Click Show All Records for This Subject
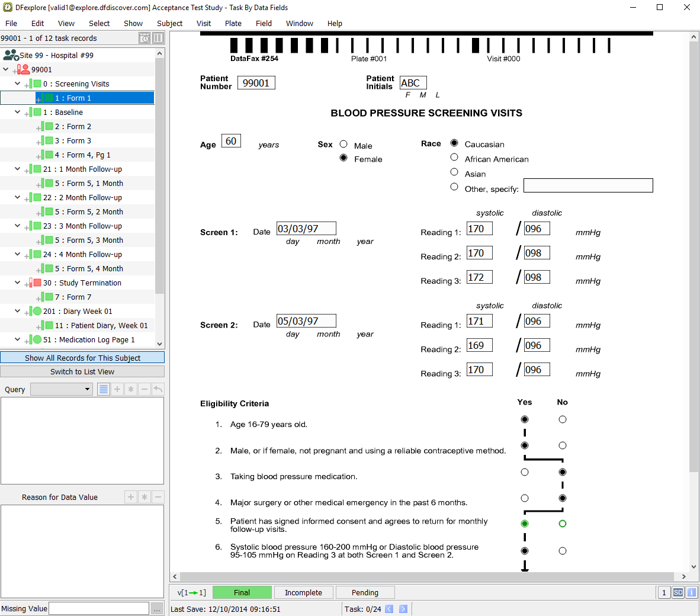 [82, 358]
